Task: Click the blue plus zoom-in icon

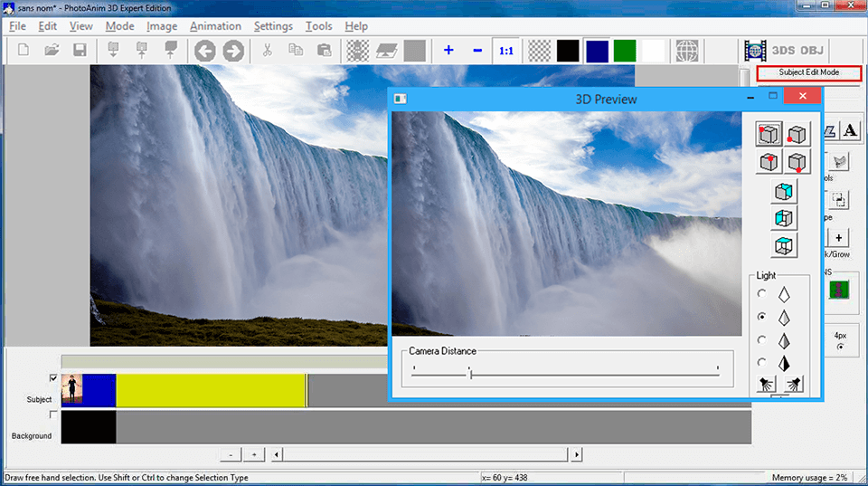Action: [x=448, y=51]
